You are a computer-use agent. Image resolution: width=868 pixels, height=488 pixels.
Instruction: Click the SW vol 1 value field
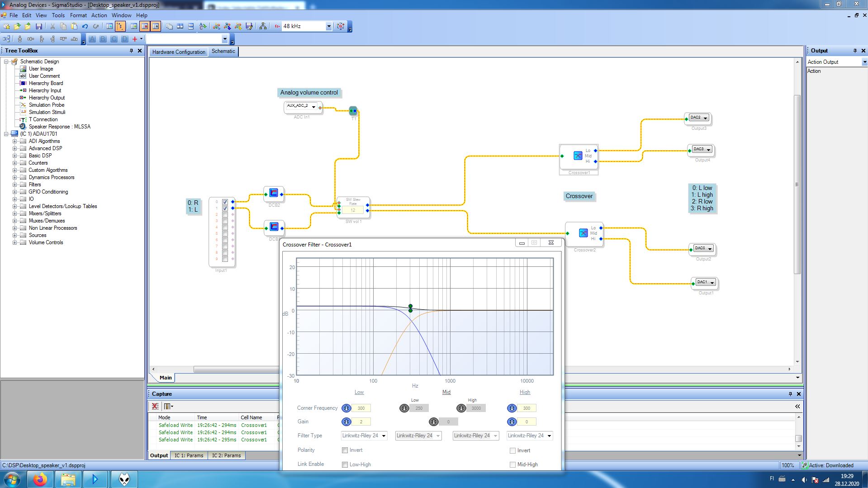pos(353,210)
